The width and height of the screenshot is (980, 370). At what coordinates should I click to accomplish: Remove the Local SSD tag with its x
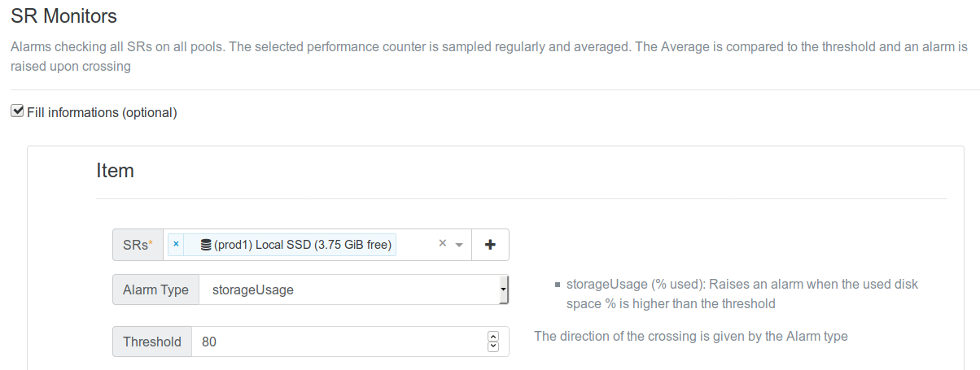[176, 244]
